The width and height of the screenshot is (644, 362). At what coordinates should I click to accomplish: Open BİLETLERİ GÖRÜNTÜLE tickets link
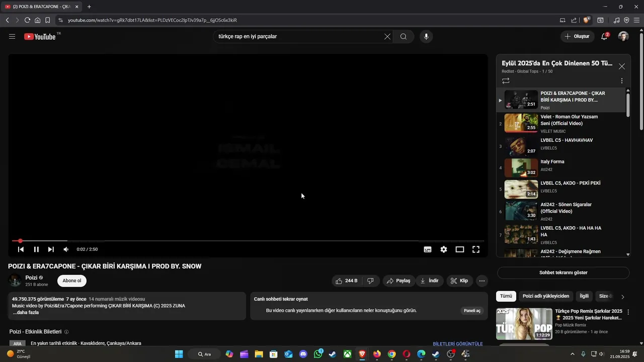[458, 344]
